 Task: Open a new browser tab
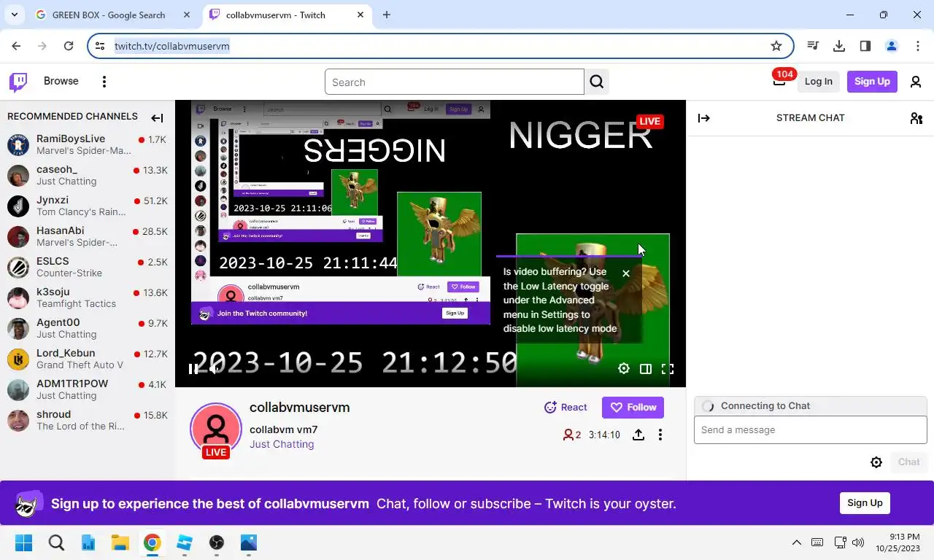(387, 15)
